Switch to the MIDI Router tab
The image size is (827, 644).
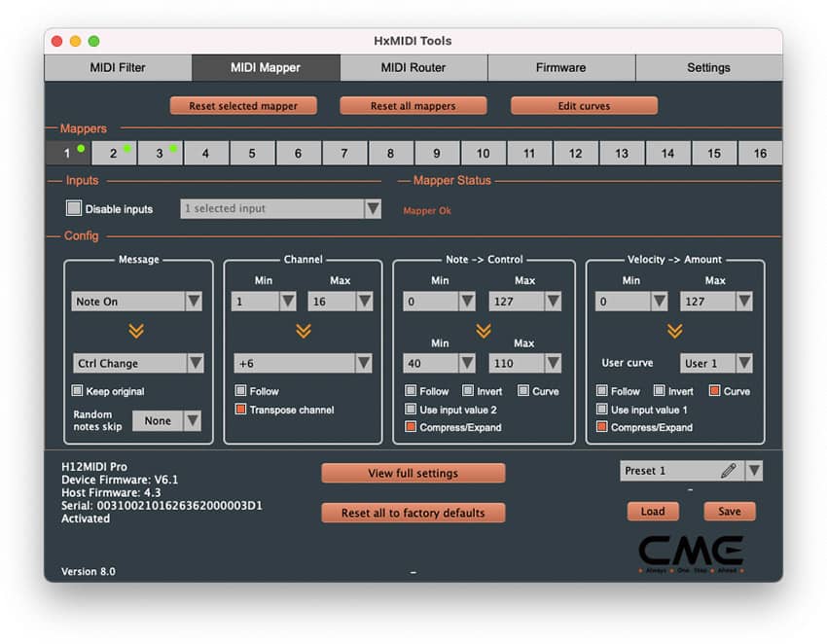point(413,68)
